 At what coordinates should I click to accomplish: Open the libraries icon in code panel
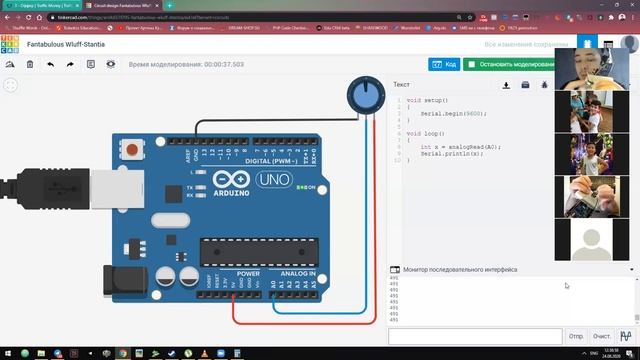(525, 85)
